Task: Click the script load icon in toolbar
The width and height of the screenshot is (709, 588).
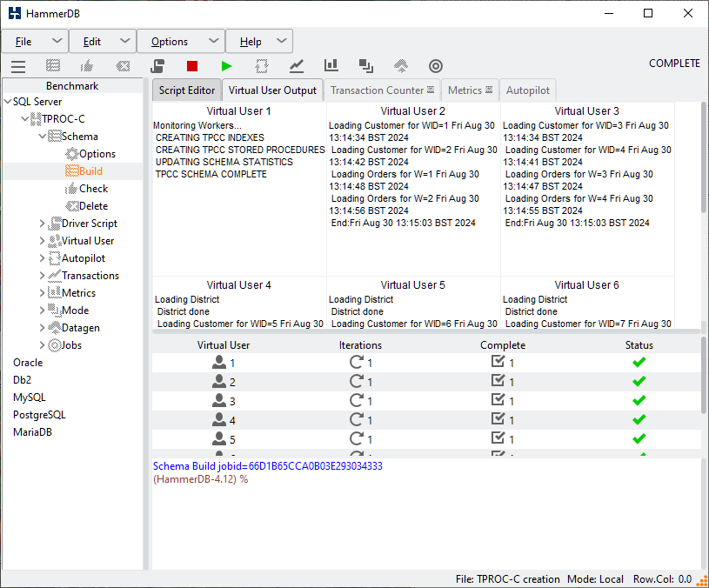Action: tap(157, 66)
